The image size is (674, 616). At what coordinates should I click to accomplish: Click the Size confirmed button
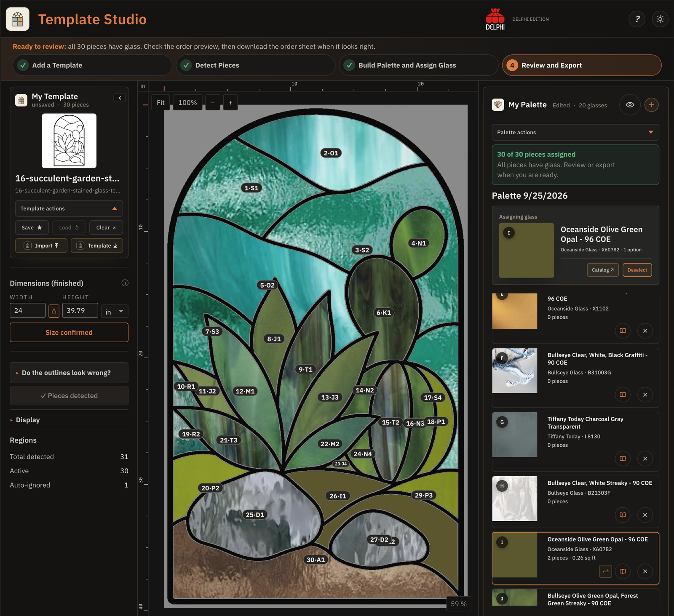click(69, 333)
